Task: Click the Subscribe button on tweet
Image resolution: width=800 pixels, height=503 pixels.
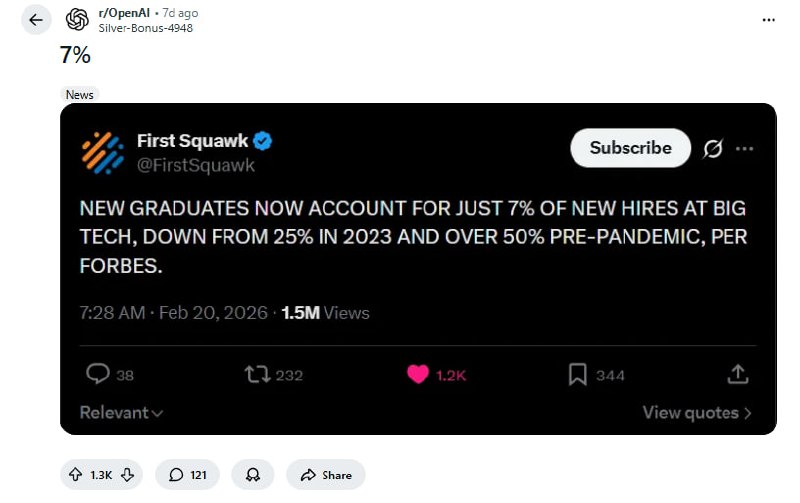Action: [630, 148]
